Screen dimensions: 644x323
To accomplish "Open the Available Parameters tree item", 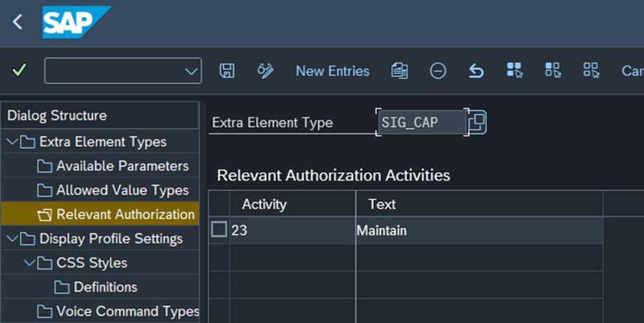I will pyautogui.click(x=122, y=166).
